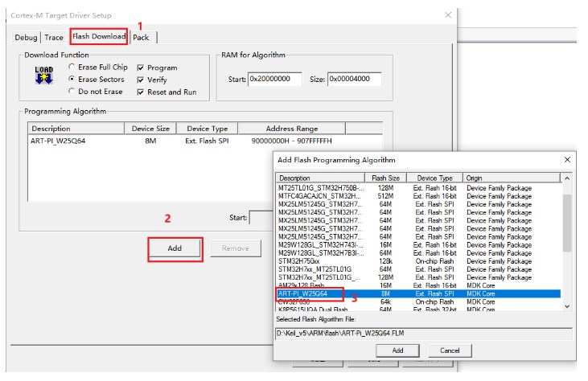This screenshot has height=381, width=588.
Task: Select the M29W128GL_STM32H743I row
Action: click(418, 245)
